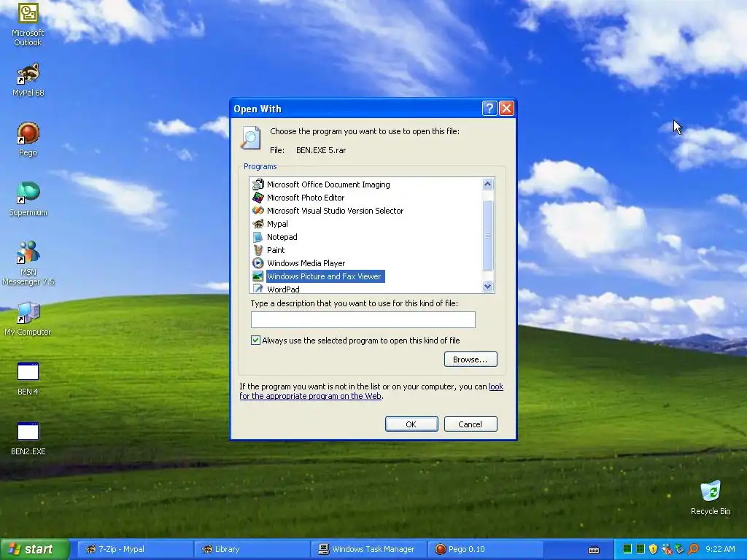This screenshot has height=560, width=747.
Task: Select Windows Picture and Fax Viewer text
Action: [324, 276]
